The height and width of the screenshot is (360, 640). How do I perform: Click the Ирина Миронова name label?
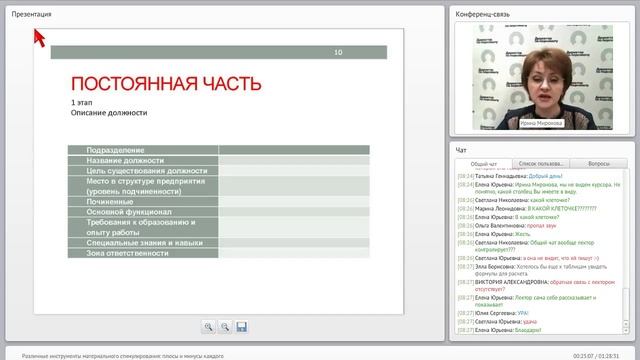[x=542, y=123]
